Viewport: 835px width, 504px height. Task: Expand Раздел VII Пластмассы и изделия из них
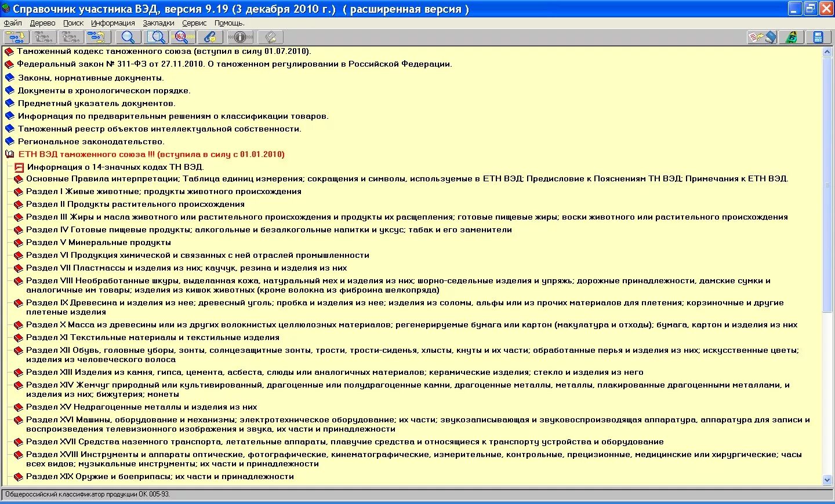[187, 268]
